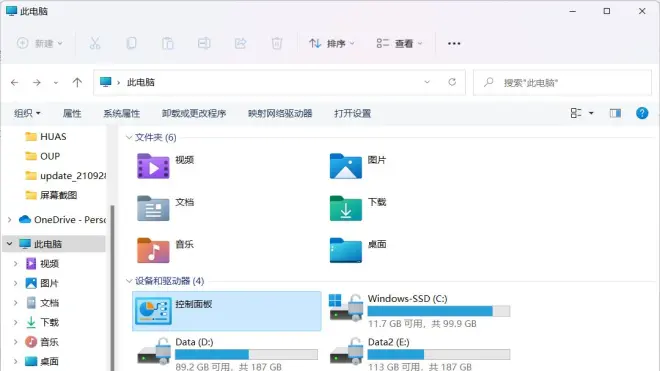The height and width of the screenshot is (371, 660).
Task: Select the Data2 (E:) drive
Action: pos(420,354)
